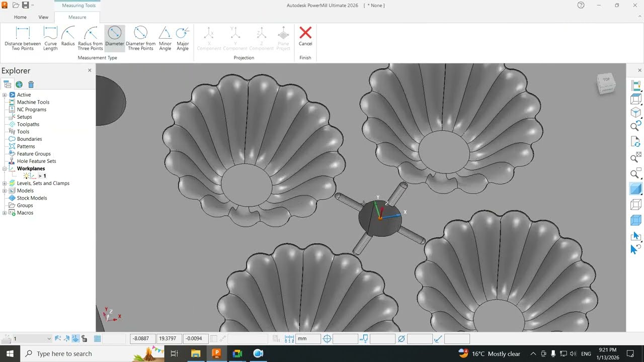Select Distance between Two Points measurement
This screenshot has width=644, height=362.
(23, 39)
